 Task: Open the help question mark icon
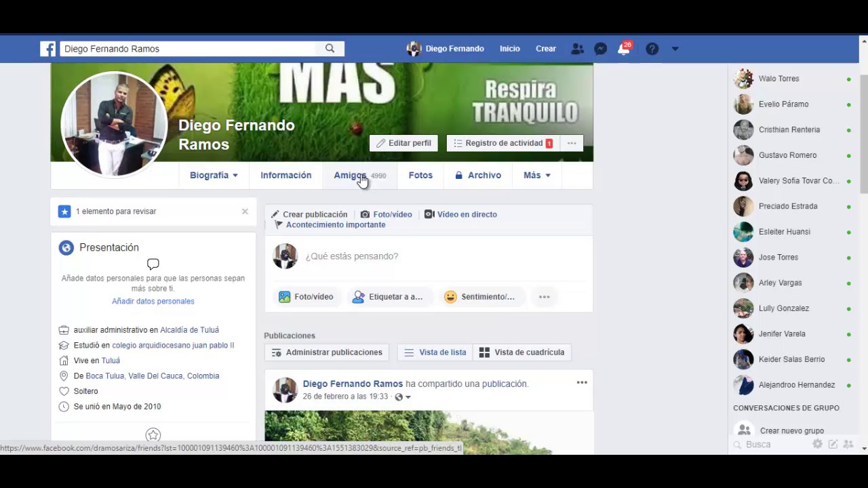click(x=652, y=49)
